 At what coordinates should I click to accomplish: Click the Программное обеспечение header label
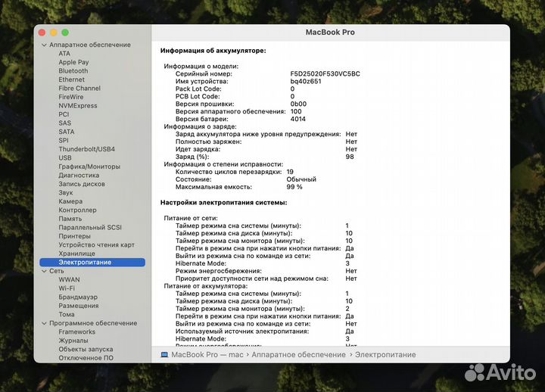pyautogui.click(x=93, y=323)
